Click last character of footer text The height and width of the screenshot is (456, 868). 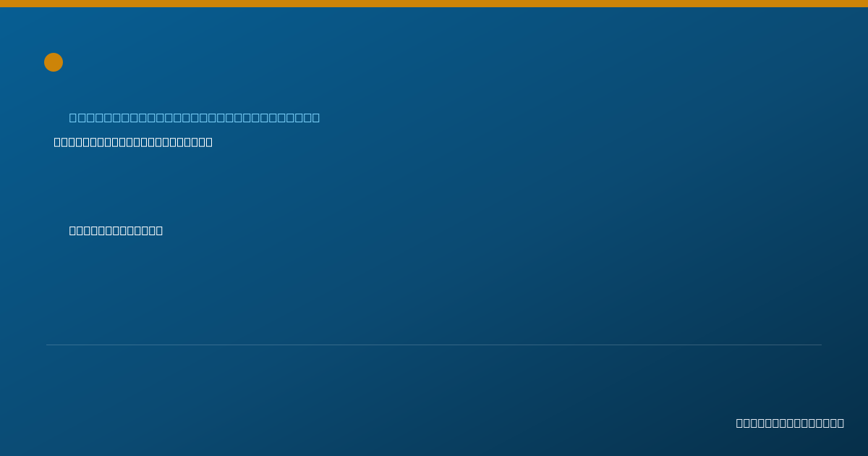tap(840, 423)
